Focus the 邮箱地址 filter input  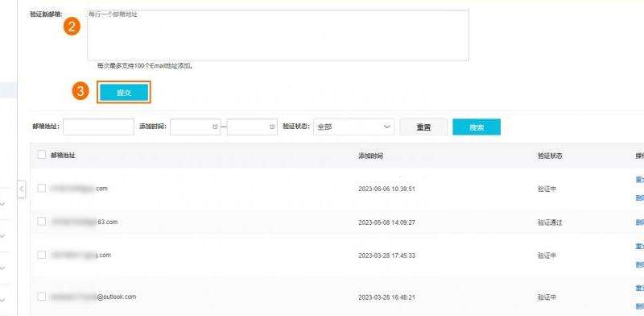coord(98,127)
